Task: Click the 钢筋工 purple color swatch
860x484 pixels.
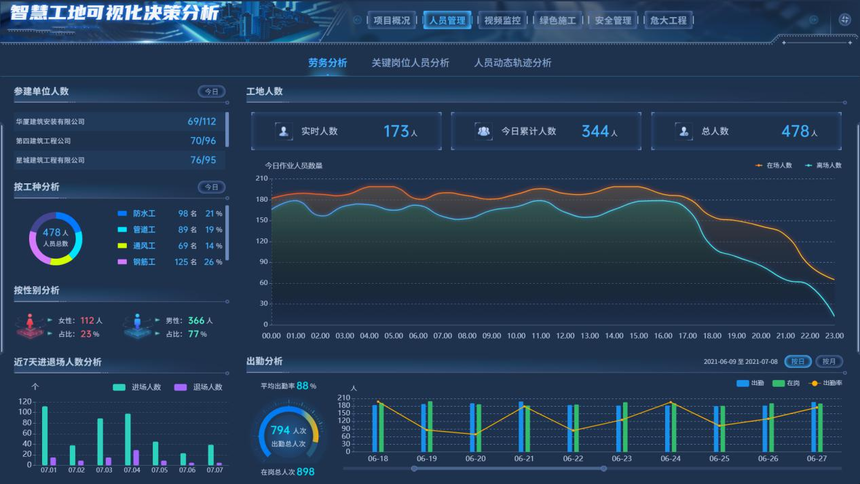Action: (x=122, y=262)
